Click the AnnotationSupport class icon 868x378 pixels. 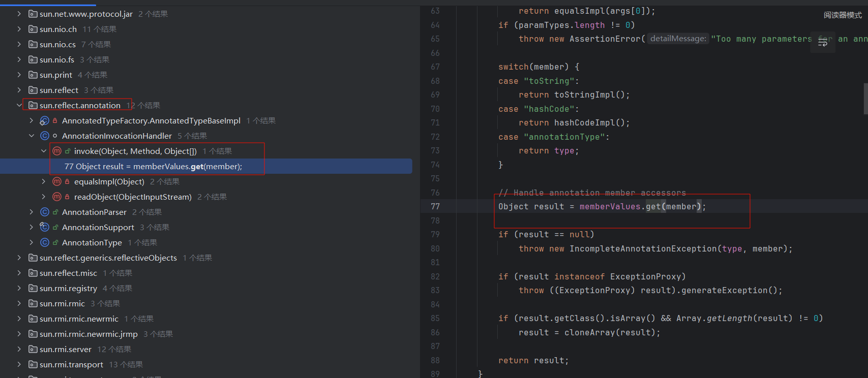point(45,227)
